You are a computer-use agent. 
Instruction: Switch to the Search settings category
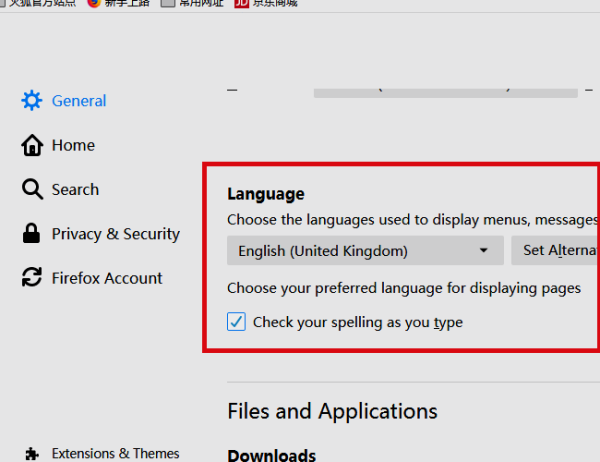point(60,189)
